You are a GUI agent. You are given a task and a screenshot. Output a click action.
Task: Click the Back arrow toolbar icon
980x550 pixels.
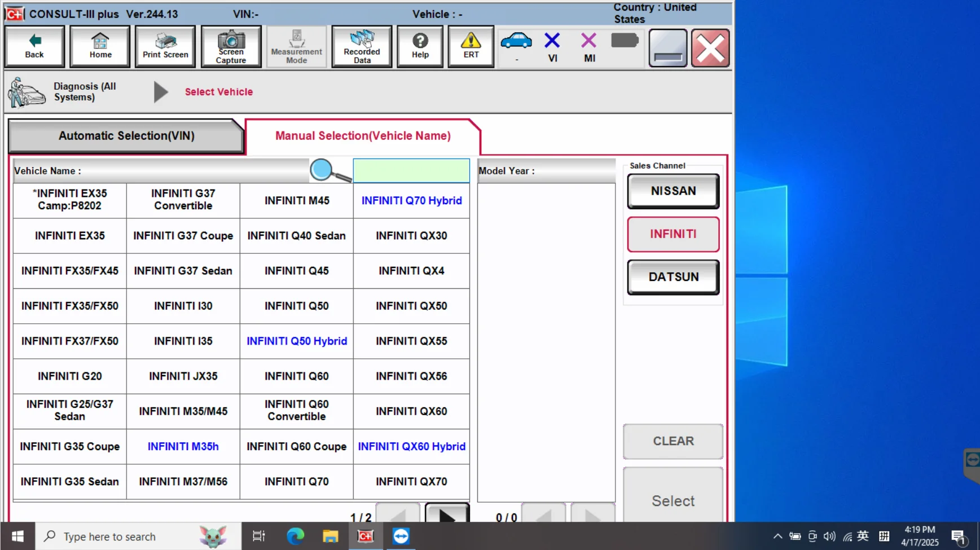click(34, 46)
